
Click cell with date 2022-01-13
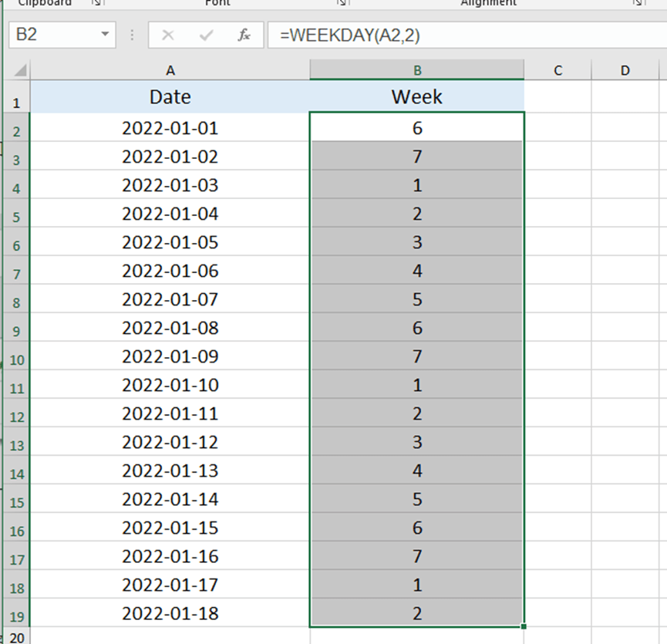coord(170,470)
